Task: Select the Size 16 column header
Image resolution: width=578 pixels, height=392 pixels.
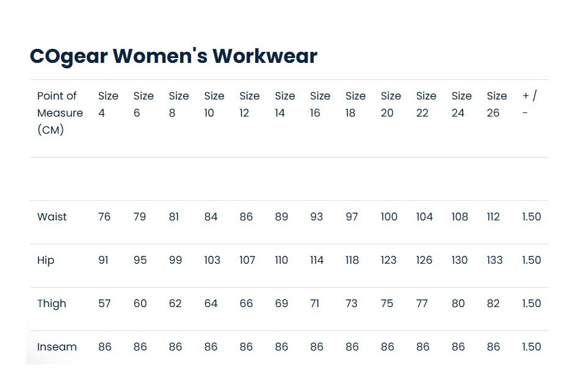Action: click(x=320, y=104)
